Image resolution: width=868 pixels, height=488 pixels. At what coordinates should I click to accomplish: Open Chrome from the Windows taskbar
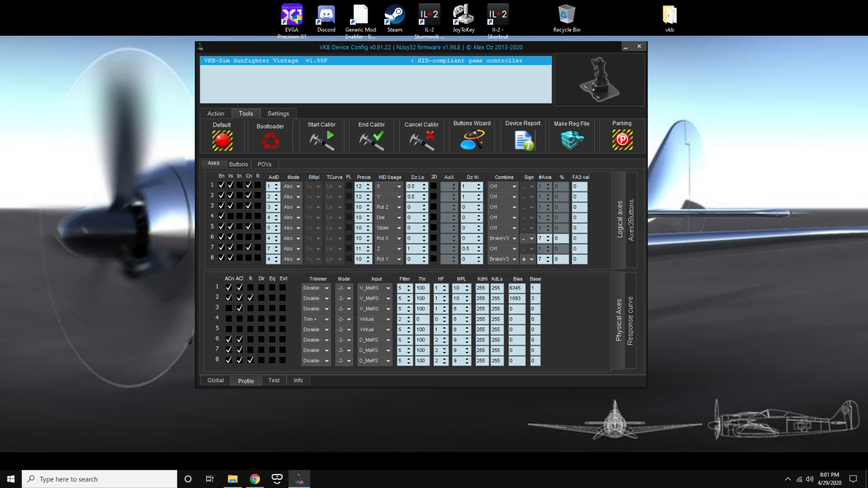[x=254, y=479]
